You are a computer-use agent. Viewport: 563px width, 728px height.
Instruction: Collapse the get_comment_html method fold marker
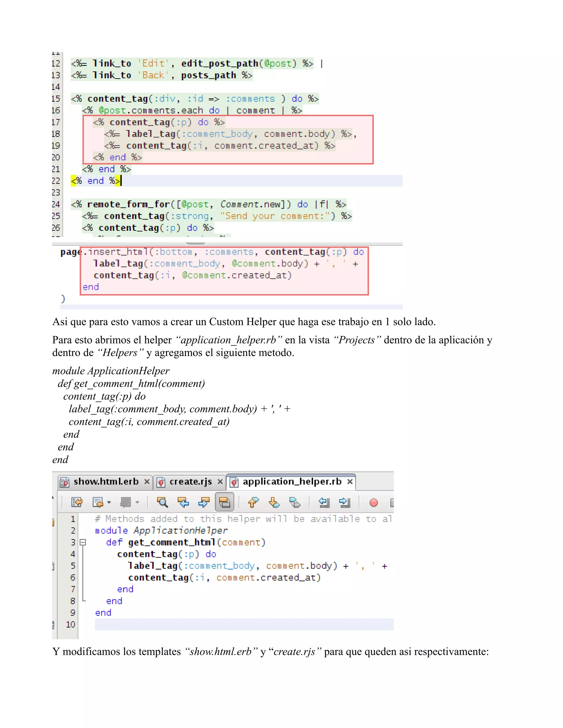tap(83, 542)
